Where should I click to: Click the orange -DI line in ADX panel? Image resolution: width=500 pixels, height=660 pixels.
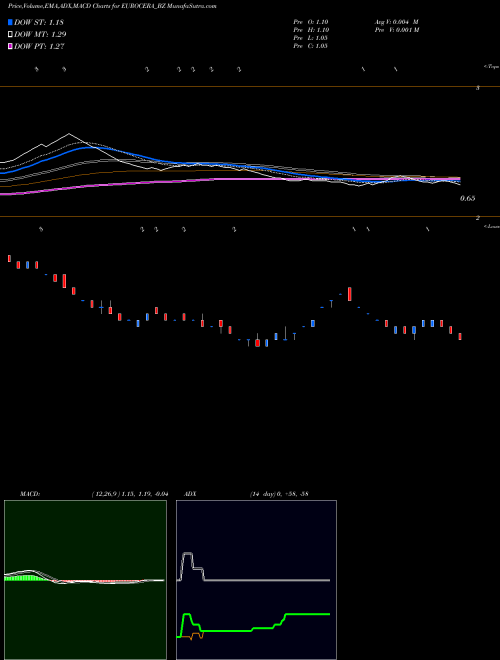[194, 635]
